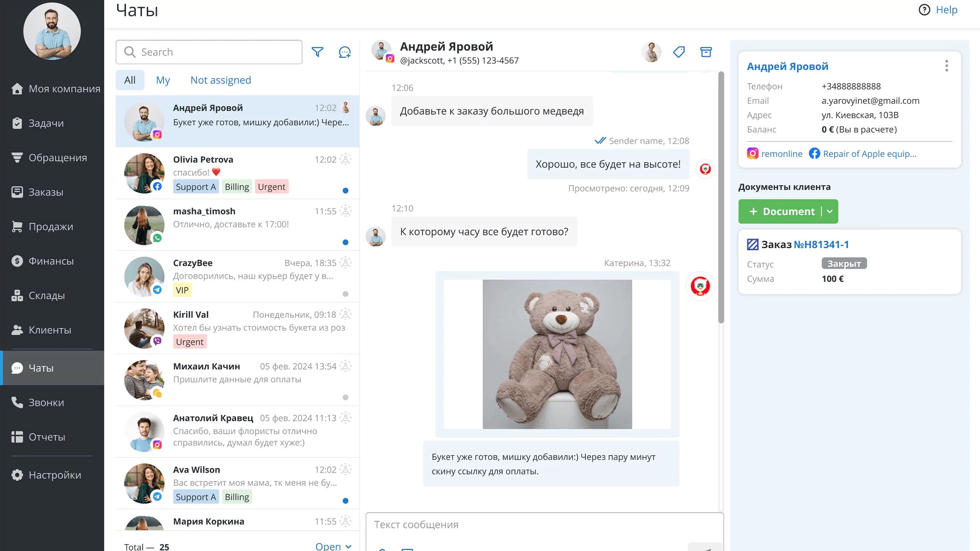This screenshot has width=980, height=551.
Task: Open order №H81341-1 link
Action: pos(821,244)
